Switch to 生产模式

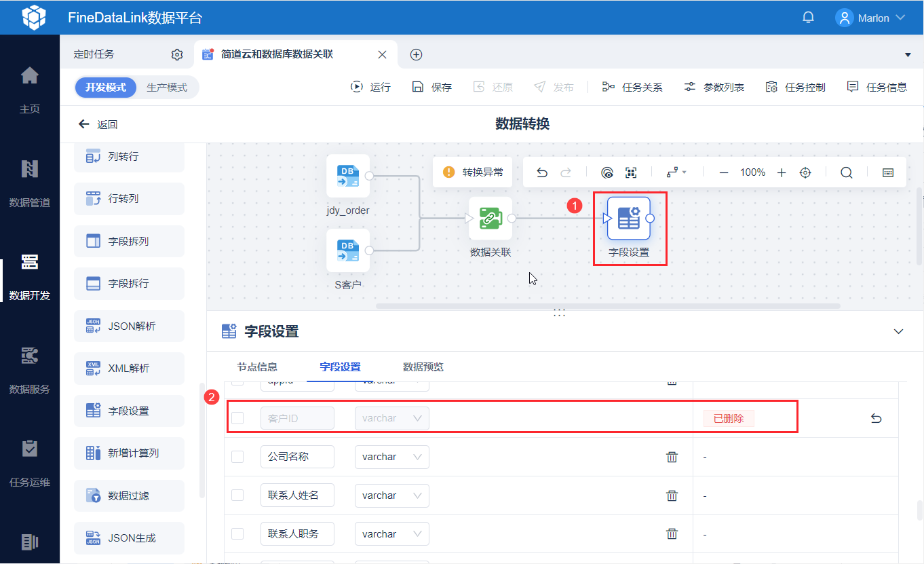pyautogui.click(x=167, y=88)
